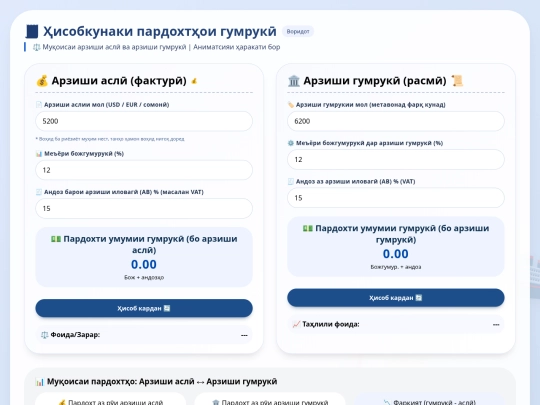Click the small money icon after '(фактурӣ)'
540x405 pixels.
[x=194, y=81]
